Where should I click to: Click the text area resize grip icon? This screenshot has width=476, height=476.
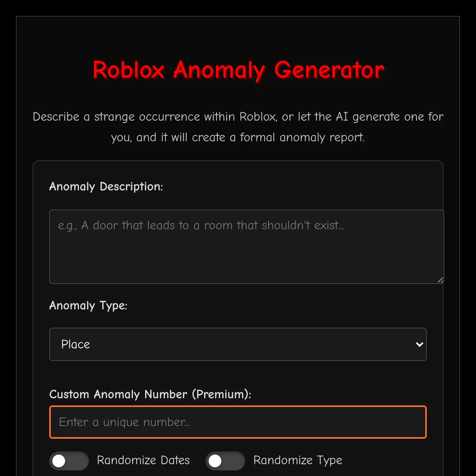click(440, 280)
